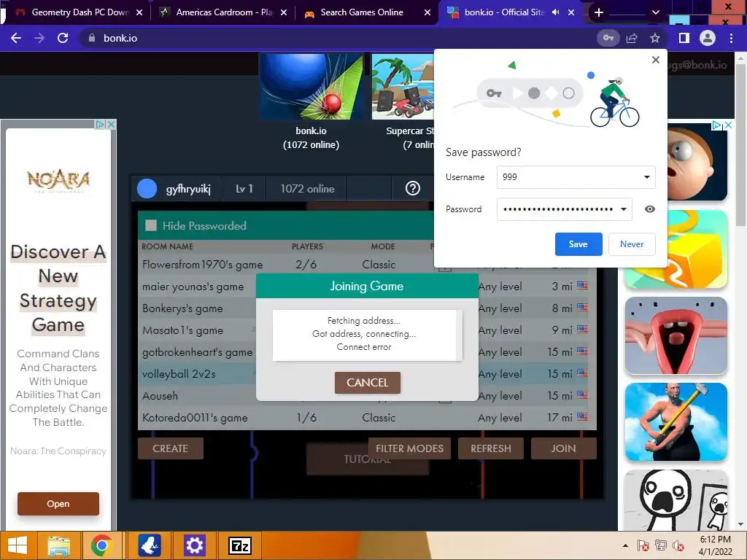This screenshot has width=747, height=560.
Task: Show hidden system tray icons
Action: pos(625,545)
